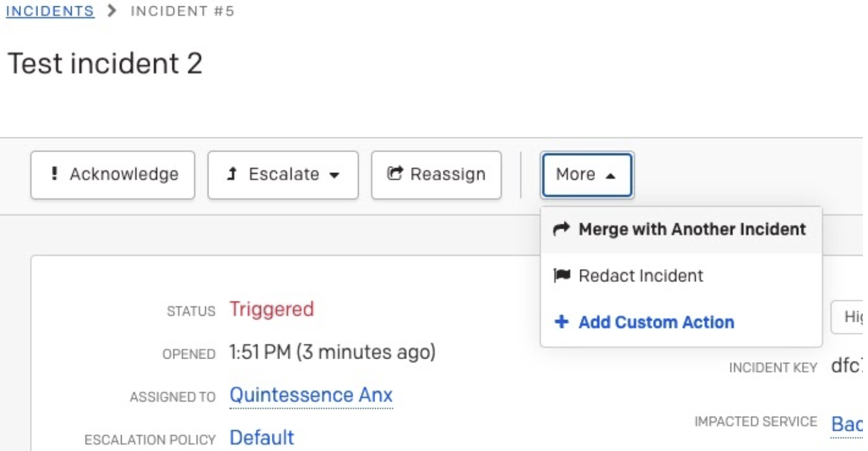Screen dimensions: 868x451
Task: Click the share icon on Reassign
Action: (x=395, y=174)
